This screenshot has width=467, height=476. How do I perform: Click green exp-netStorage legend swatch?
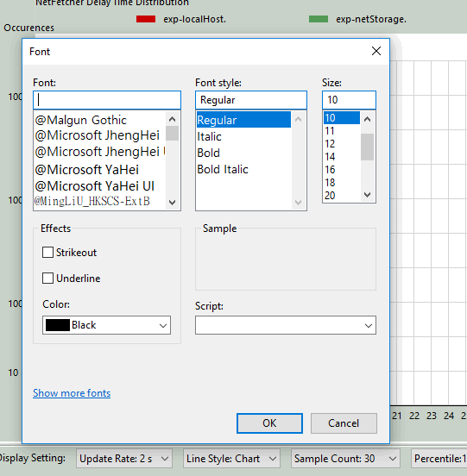click(x=319, y=19)
